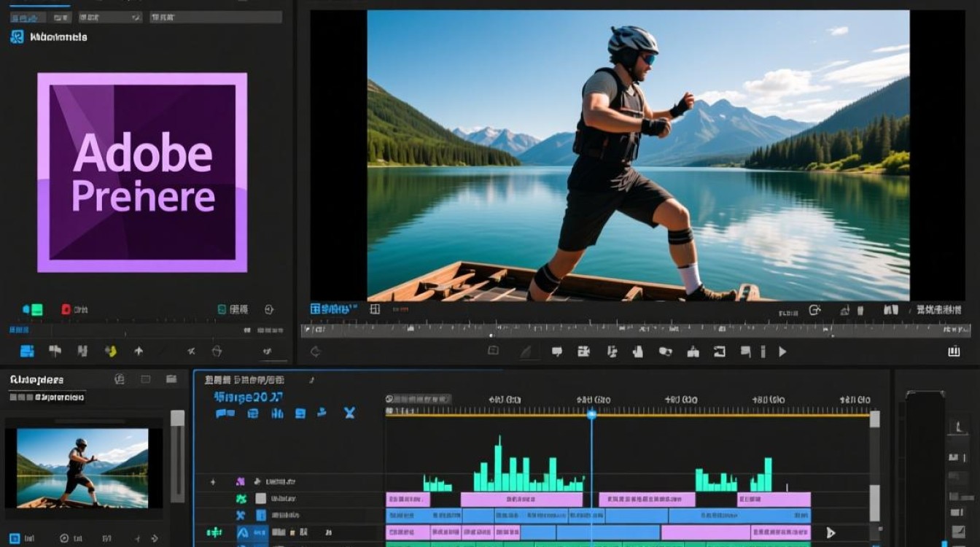Image resolution: width=980 pixels, height=547 pixels.
Task: Click the marker icon in the program transport bar
Action: (557, 352)
